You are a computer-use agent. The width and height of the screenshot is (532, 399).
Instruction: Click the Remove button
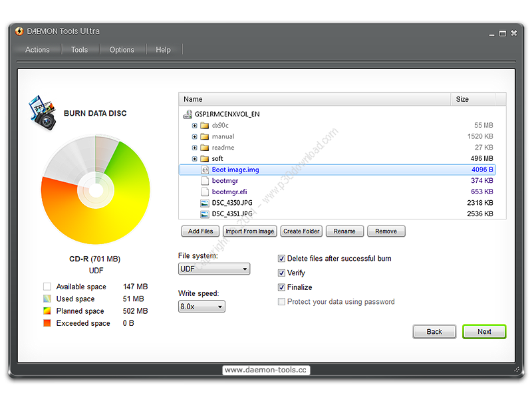(x=386, y=231)
